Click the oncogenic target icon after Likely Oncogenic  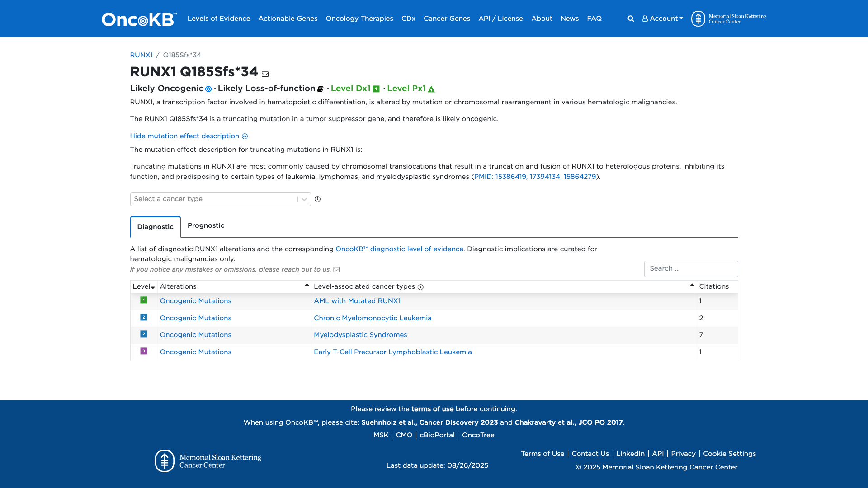coord(208,89)
